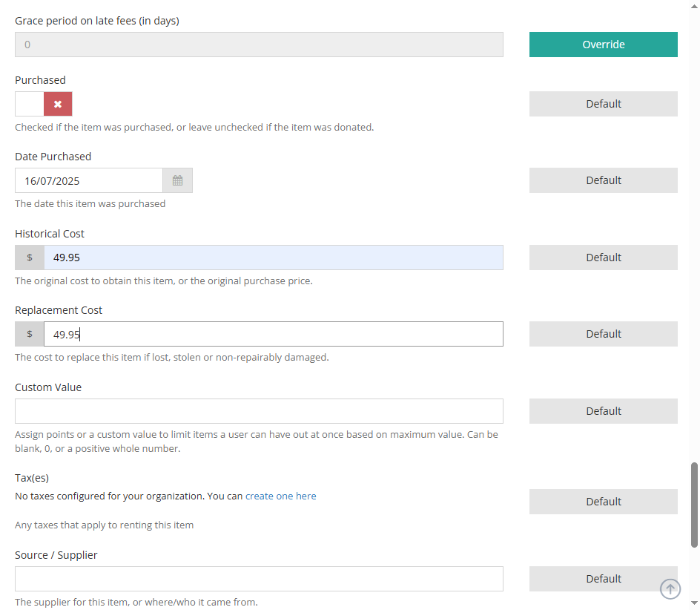The height and width of the screenshot is (610, 700).
Task: Click into the Custom Value input field
Action: pos(259,411)
